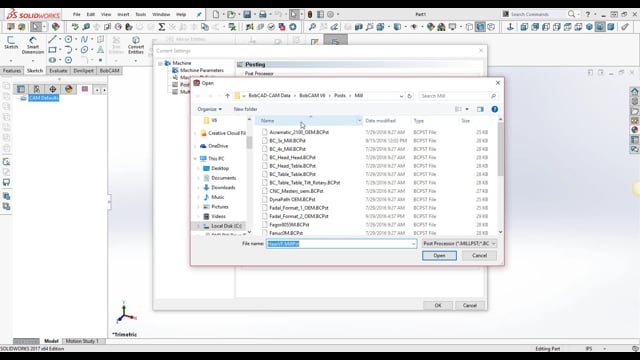Select CAM Defaults tree item

(x=43, y=98)
